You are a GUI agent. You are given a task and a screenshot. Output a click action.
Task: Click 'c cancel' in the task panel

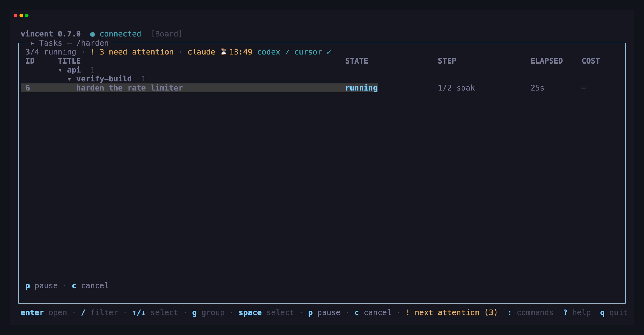90,286
